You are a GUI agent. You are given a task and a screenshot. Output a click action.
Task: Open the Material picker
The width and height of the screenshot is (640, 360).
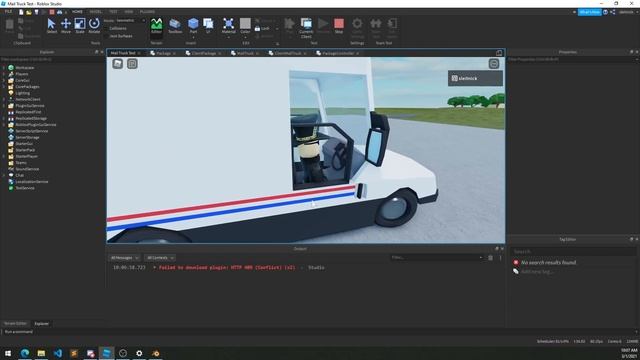click(x=229, y=26)
